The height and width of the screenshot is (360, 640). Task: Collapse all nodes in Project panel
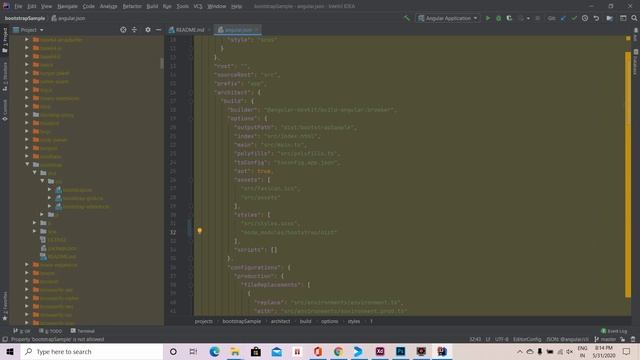click(134, 30)
